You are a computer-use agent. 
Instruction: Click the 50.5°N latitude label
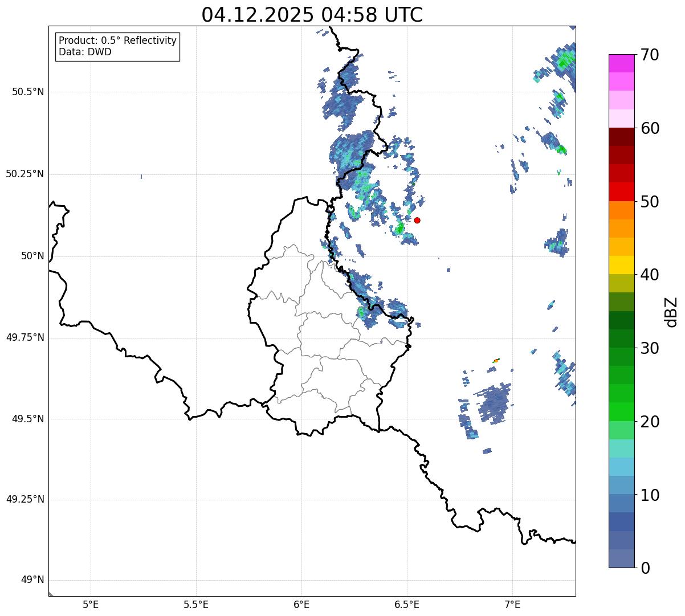[28, 92]
